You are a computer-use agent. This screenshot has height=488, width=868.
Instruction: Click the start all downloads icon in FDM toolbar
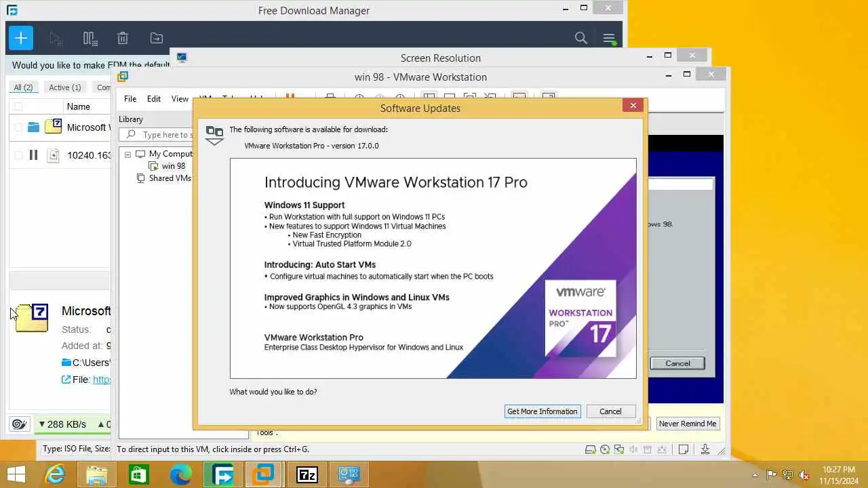[x=56, y=39]
